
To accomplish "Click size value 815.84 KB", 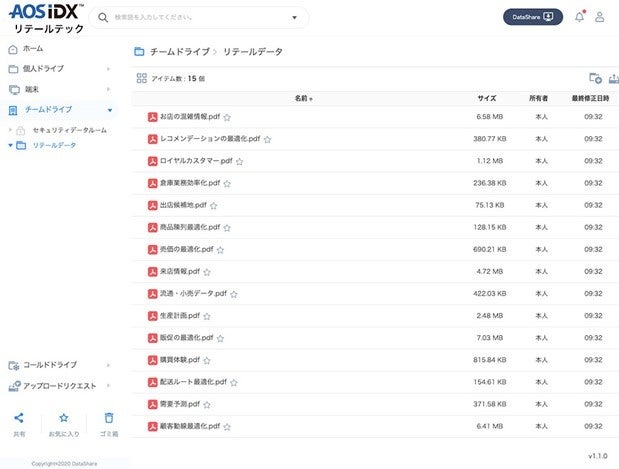I will tap(490, 360).
